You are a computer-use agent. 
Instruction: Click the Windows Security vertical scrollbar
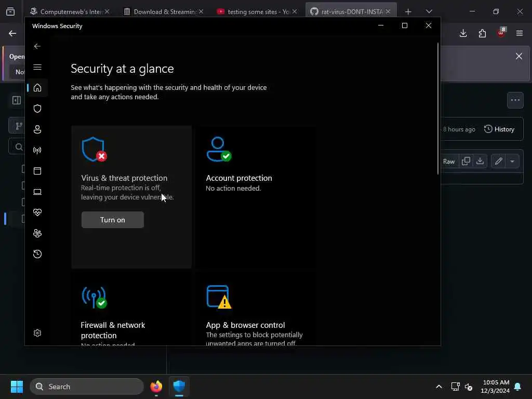[x=437, y=109]
